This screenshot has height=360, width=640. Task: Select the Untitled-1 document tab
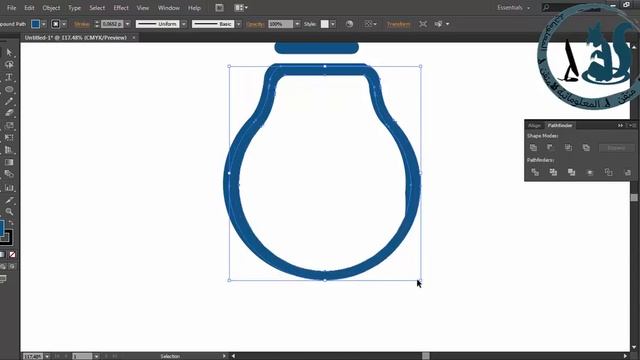coord(76,38)
